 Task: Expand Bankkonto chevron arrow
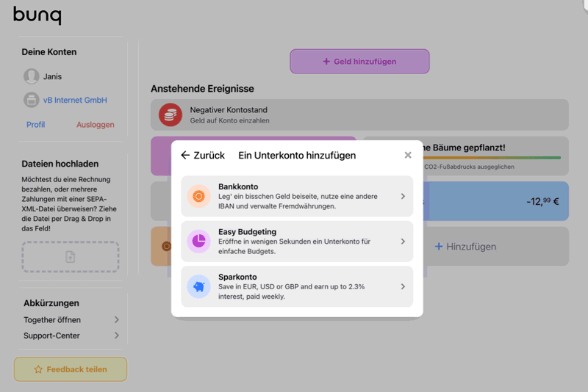coord(403,196)
